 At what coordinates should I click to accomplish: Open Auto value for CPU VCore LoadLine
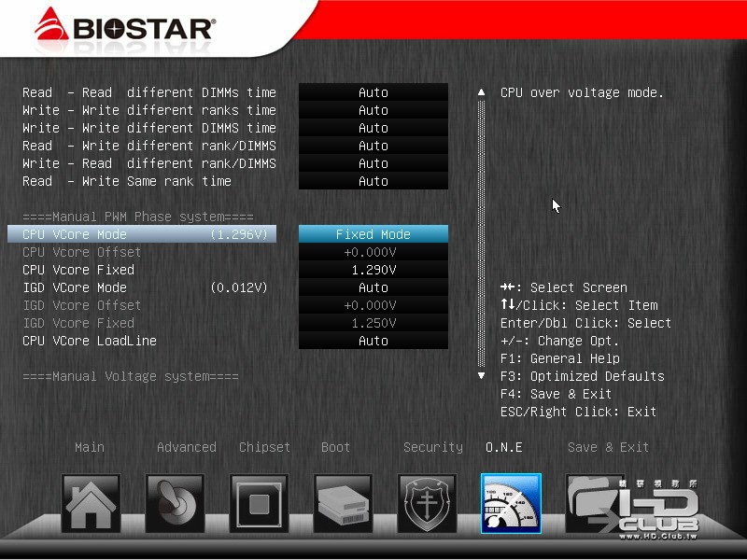click(x=373, y=341)
